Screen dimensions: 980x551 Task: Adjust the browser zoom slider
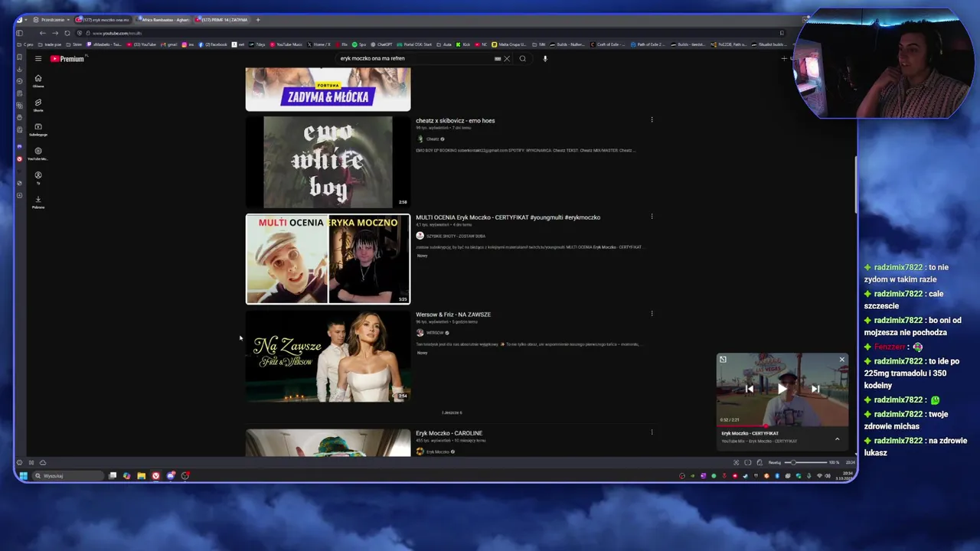tap(808, 462)
